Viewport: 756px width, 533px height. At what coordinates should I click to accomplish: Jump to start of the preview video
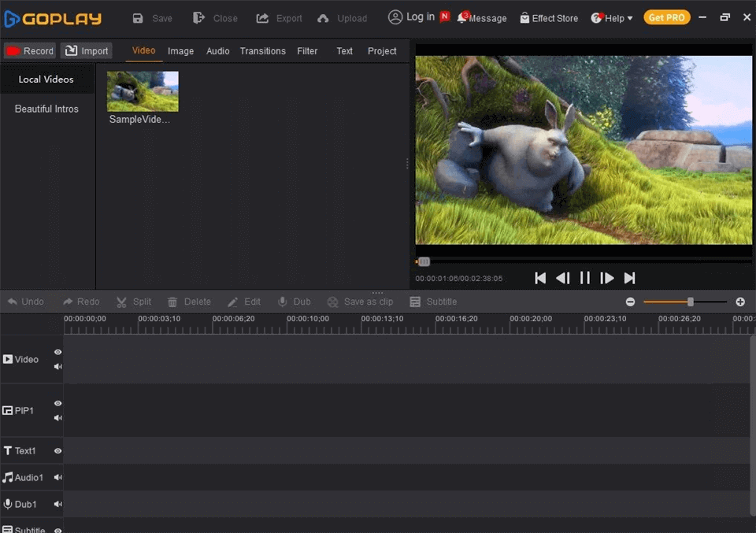(x=540, y=278)
